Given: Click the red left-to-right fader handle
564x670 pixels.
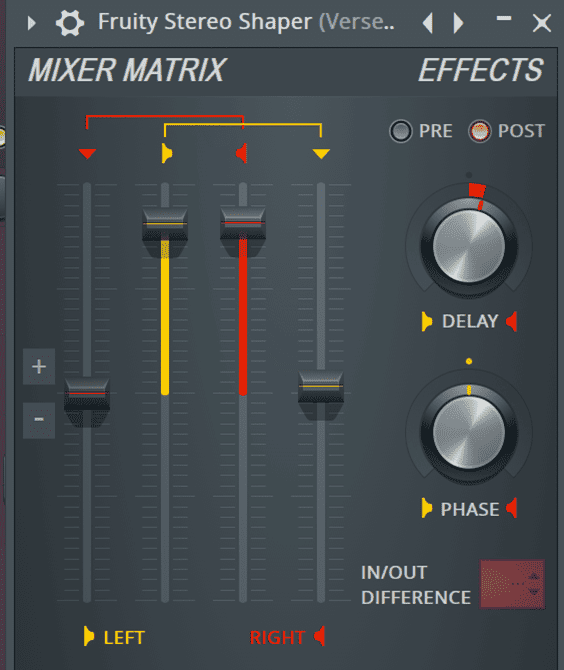Looking at the screenshot, I should pos(243,223).
